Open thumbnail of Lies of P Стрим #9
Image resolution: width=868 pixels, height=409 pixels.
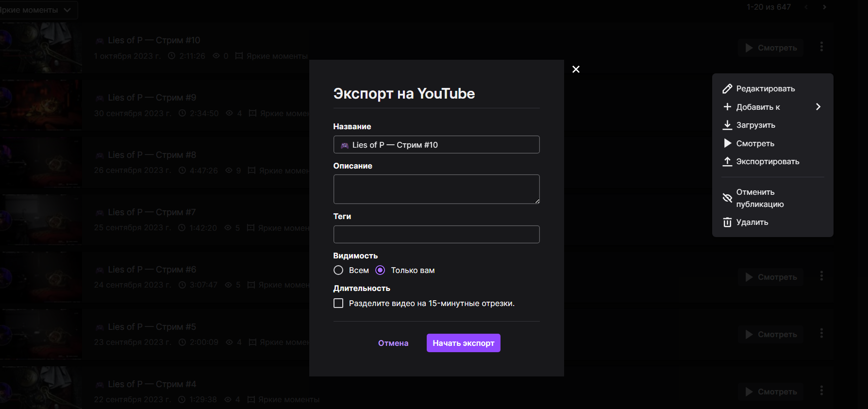(x=41, y=105)
